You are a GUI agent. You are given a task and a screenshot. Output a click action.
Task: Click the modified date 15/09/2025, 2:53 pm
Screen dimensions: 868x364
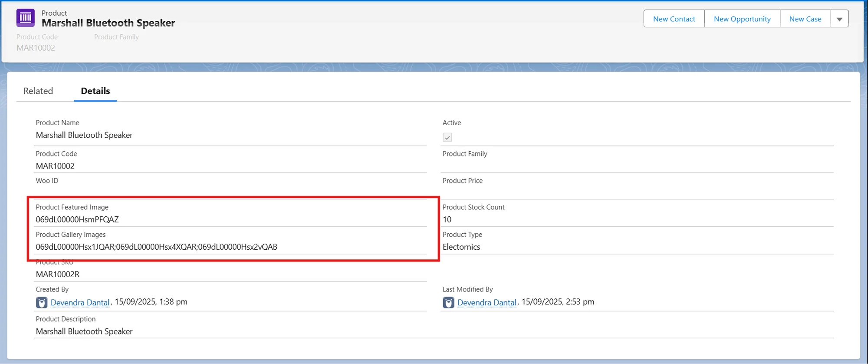pos(558,302)
